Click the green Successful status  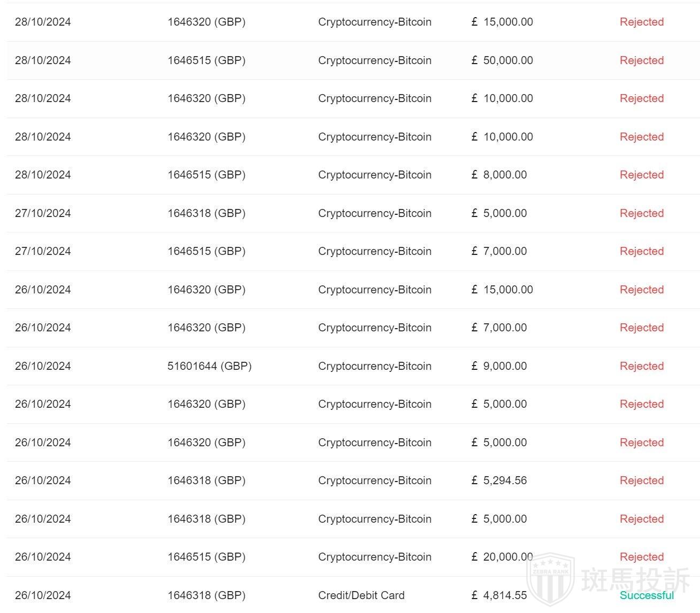click(647, 595)
